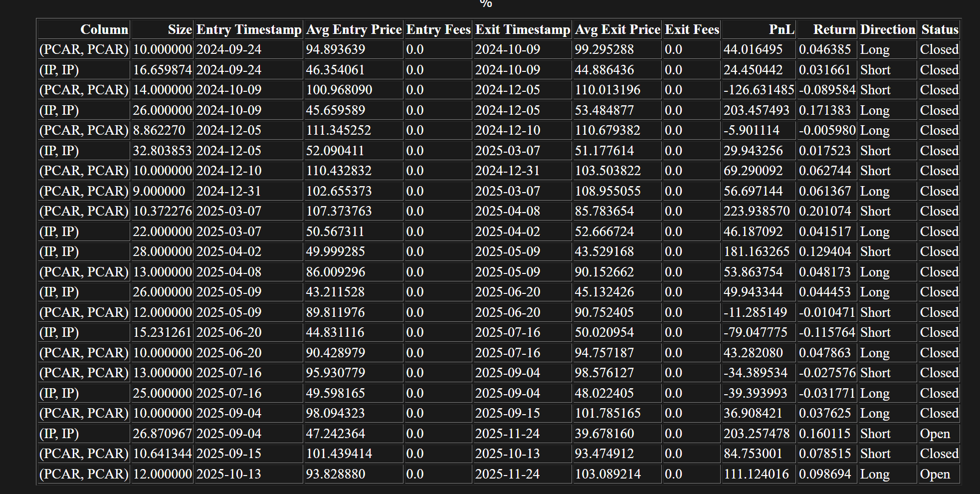980x494 pixels.
Task: Click the Exit Timestamp column header
Action: [x=522, y=29]
